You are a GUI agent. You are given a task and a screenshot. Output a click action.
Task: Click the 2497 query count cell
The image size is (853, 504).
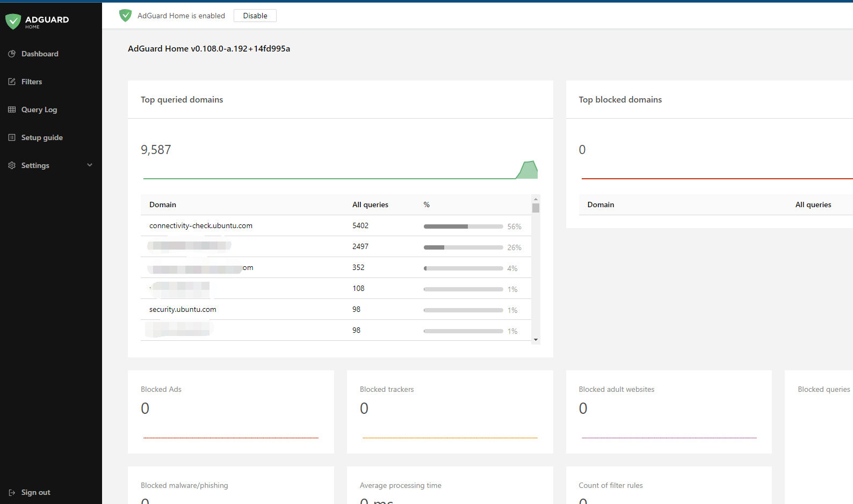(360, 246)
